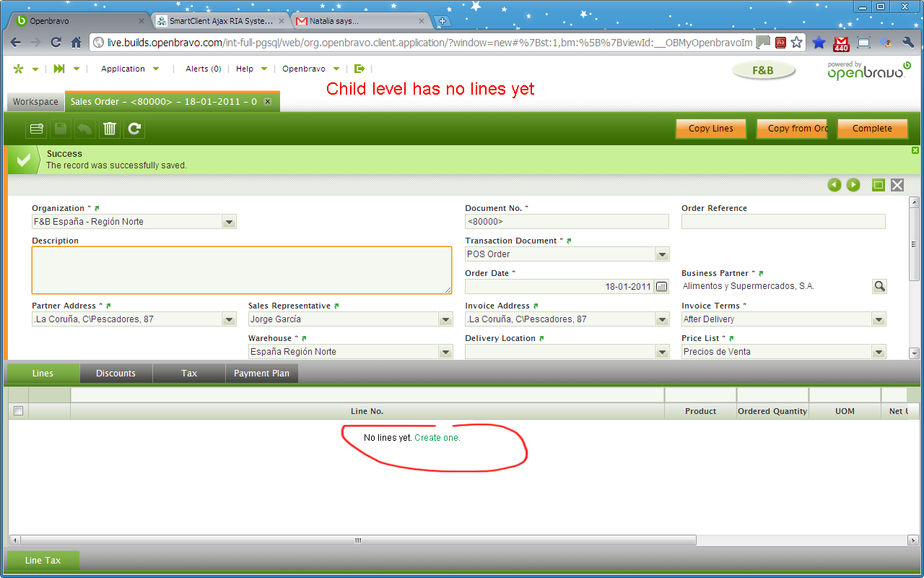Switch to the SmartClient Ajax RIA browser tab

(222, 21)
